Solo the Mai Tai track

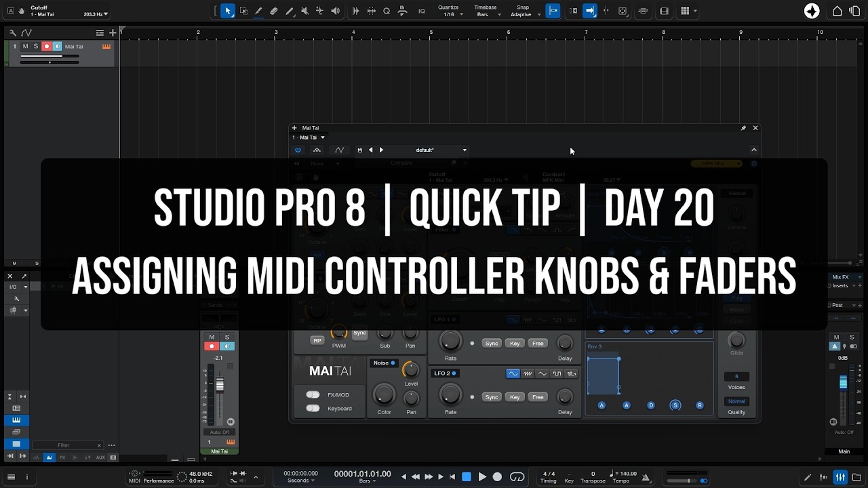[x=36, y=46]
